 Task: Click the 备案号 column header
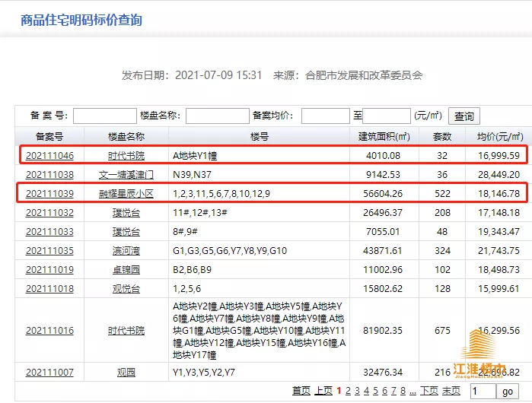[49, 137]
